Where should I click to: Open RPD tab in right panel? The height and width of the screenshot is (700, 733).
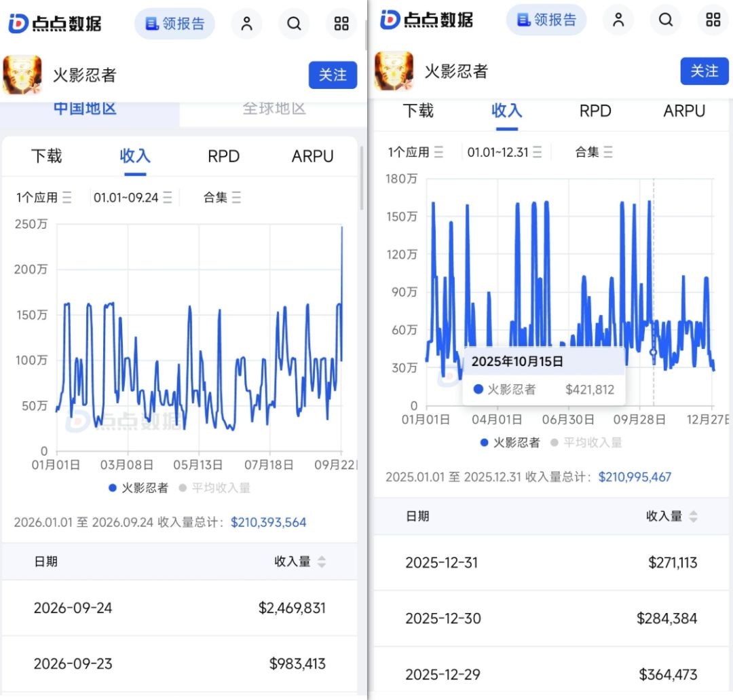[595, 111]
